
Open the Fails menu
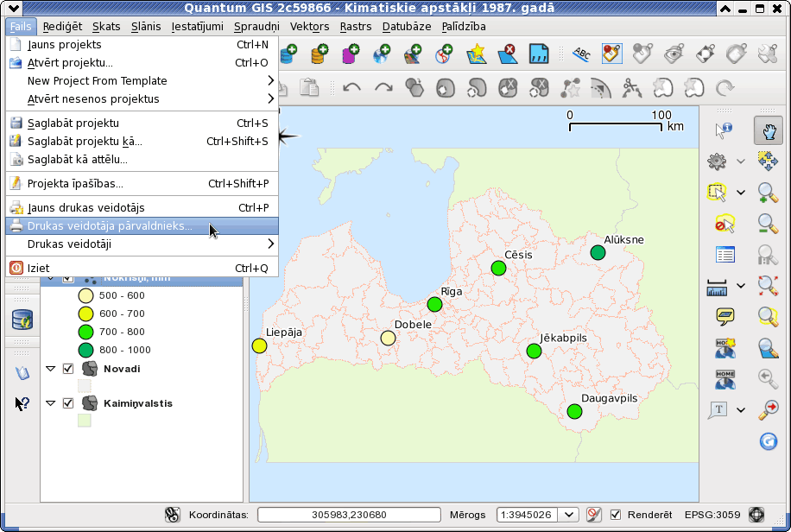[21, 26]
